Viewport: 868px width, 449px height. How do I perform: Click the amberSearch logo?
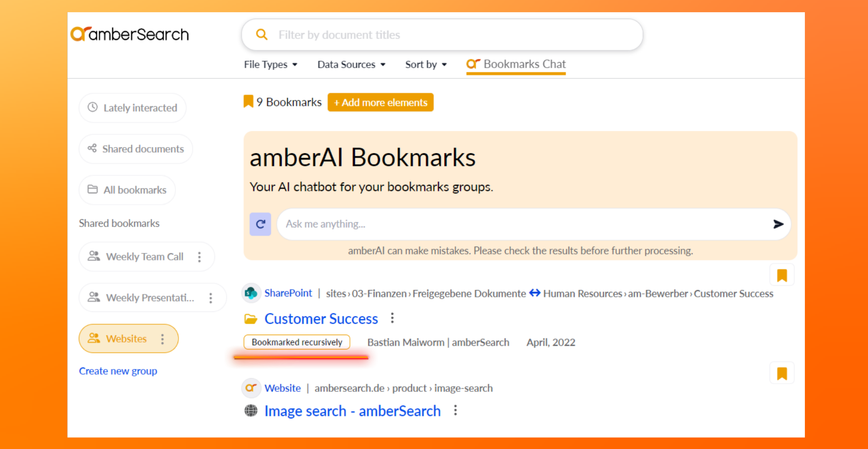pos(130,34)
